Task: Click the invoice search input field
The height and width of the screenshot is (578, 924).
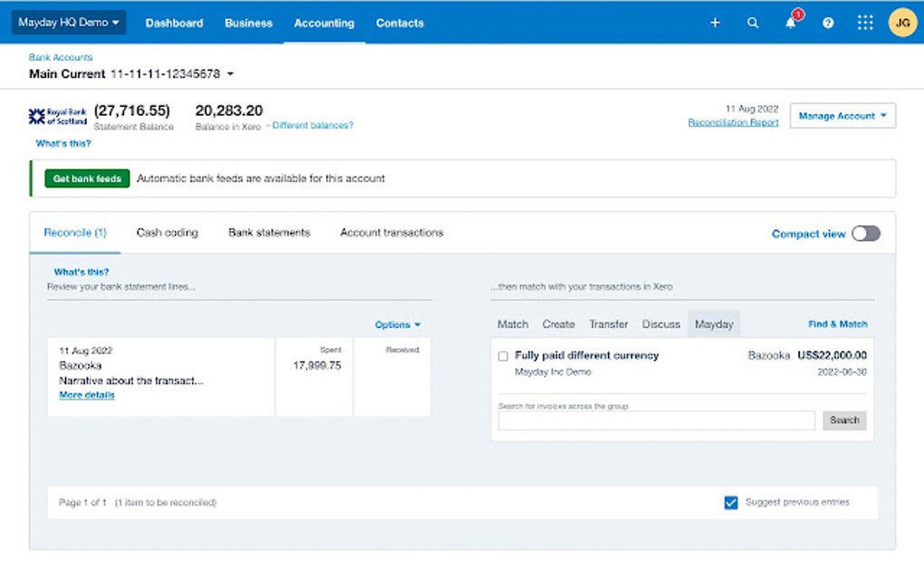Action: coord(657,420)
